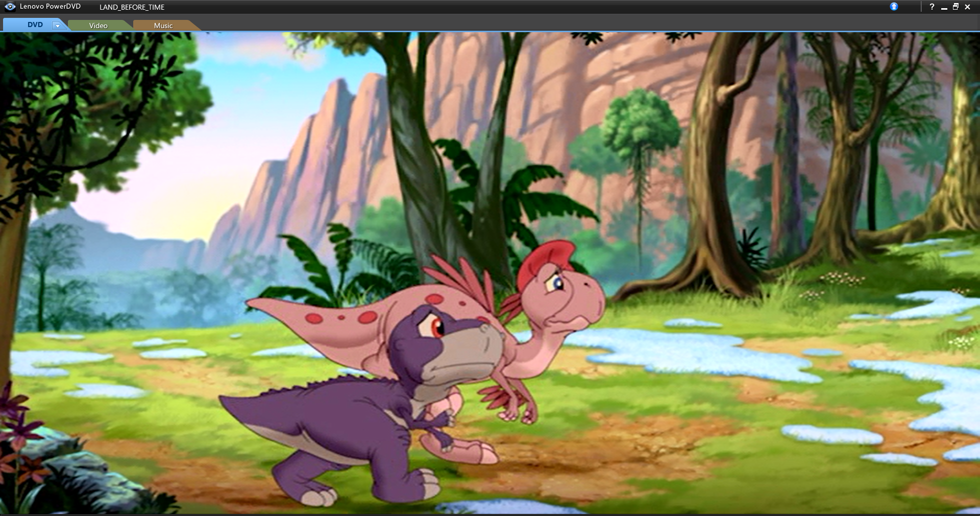Screen dimensions: 980x516
Task: Click the movie playback area
Action: [x=490, y=273]
